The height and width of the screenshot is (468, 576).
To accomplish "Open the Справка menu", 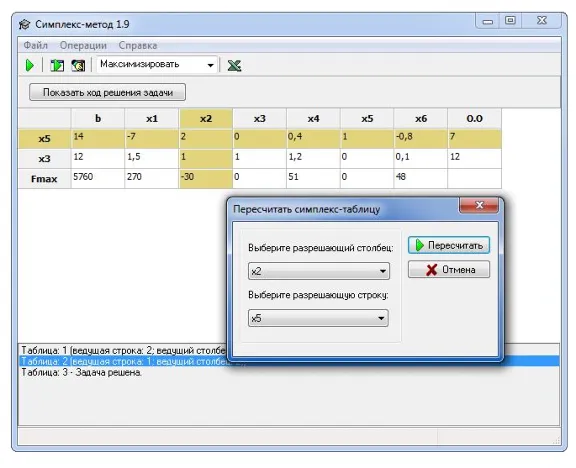I will tap(138, 46).
